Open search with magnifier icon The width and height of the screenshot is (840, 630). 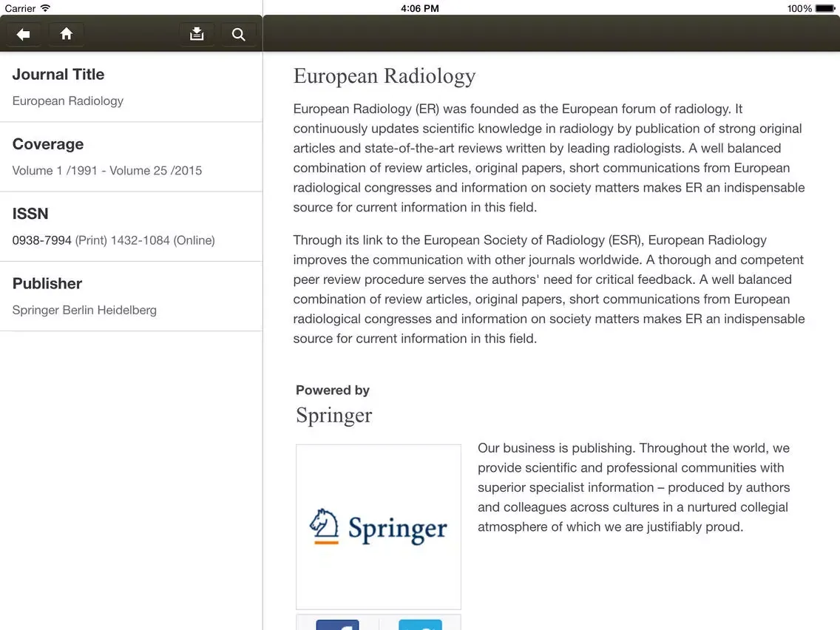[238, 34]
